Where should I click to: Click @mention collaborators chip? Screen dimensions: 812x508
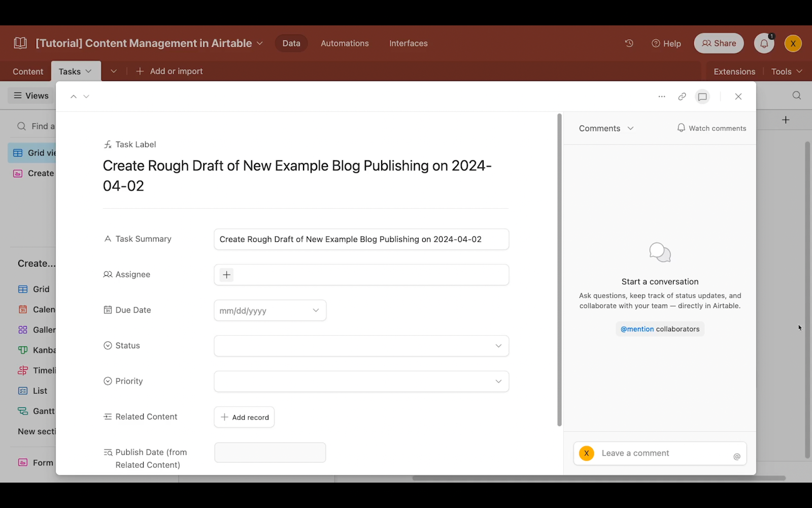tap(660, 329)
